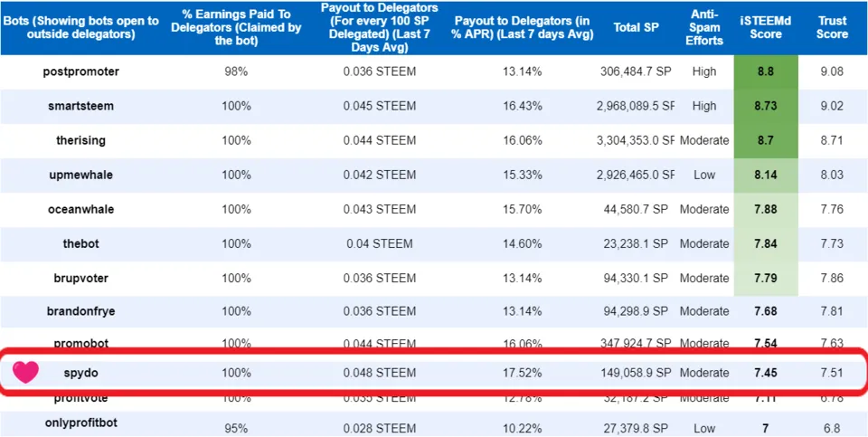The height and width of the screenshot is (437, 868).
Task: Select the brupvoter bot name
Action: pyautogui.click(x=80, y=278)
